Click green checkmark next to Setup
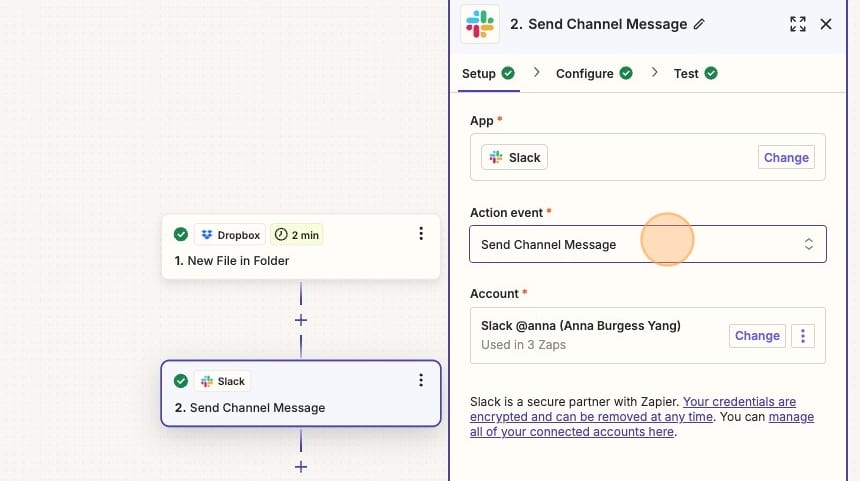860x481 pixels. 508,73
